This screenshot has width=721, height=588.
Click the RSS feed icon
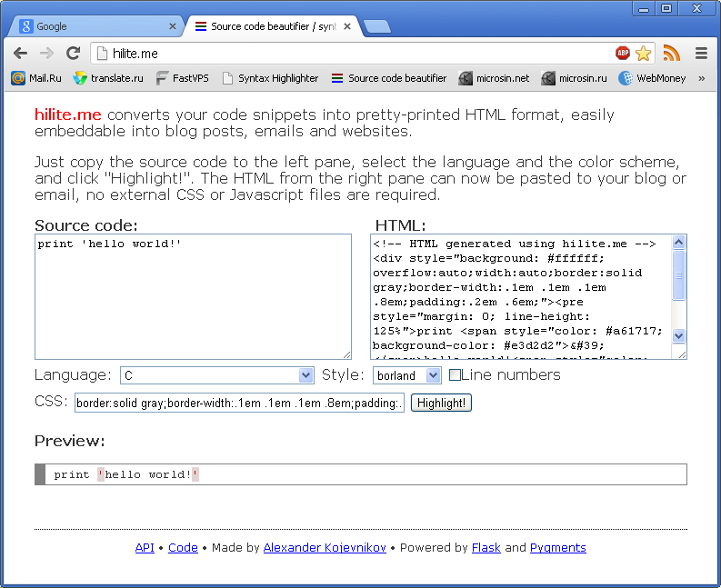(x=671, y=54)
